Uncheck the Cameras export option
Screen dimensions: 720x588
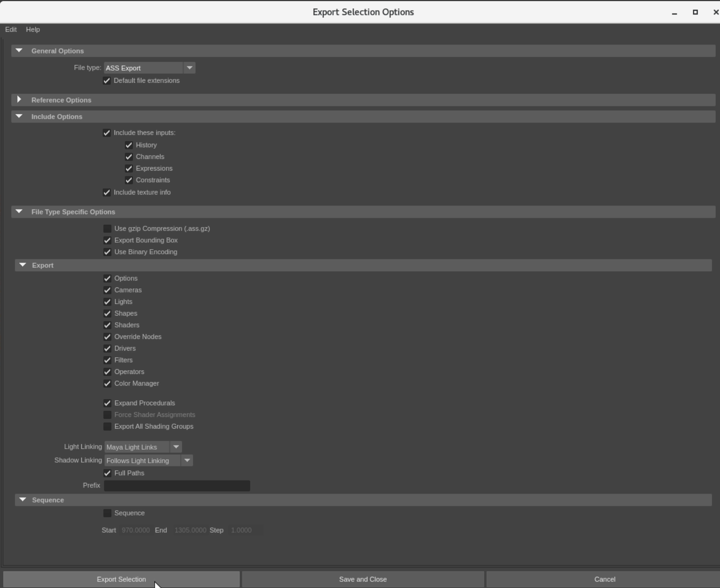(108, 290)
